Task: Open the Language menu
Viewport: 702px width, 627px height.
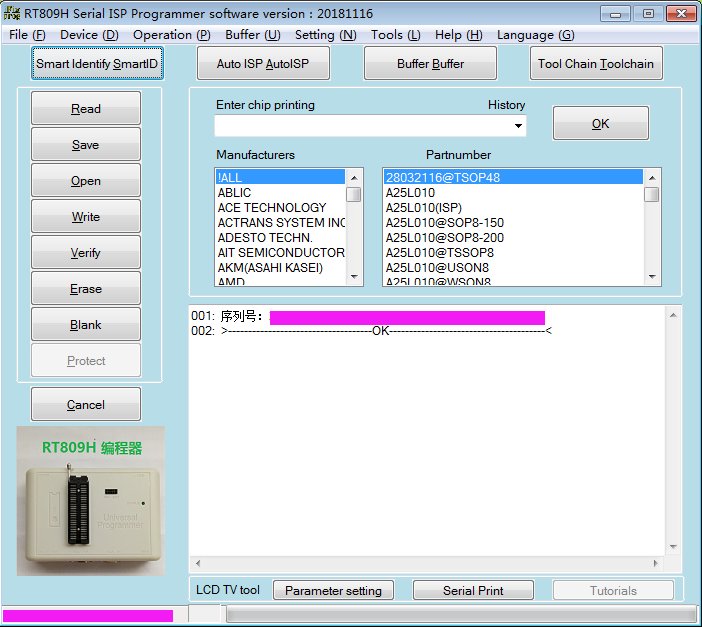Action: (x=535, y=35)
